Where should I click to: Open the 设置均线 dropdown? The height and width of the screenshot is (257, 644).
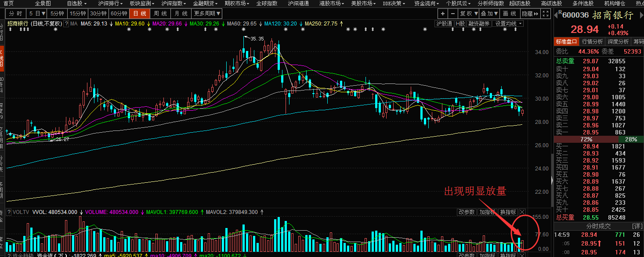(507, 24)
